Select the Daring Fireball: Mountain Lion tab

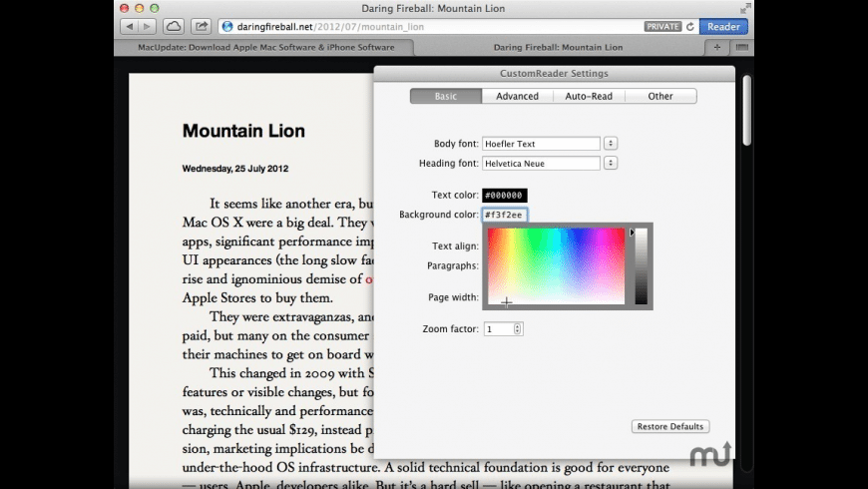pos(558,48)
